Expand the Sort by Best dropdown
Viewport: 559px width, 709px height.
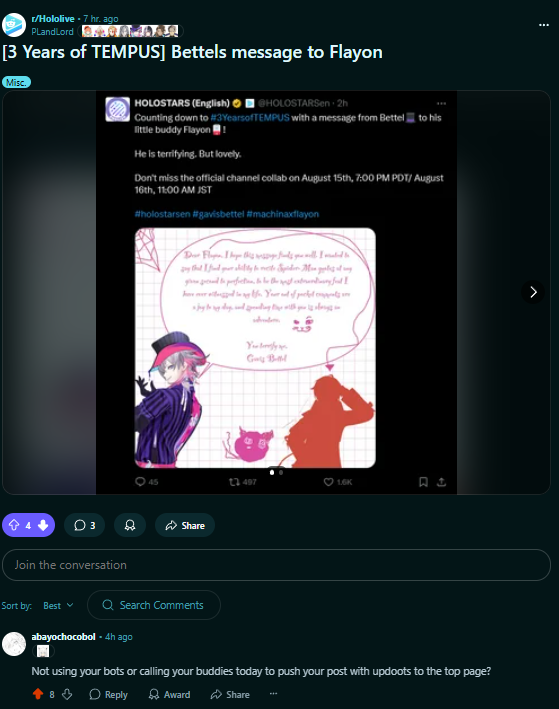pos(58,605)
